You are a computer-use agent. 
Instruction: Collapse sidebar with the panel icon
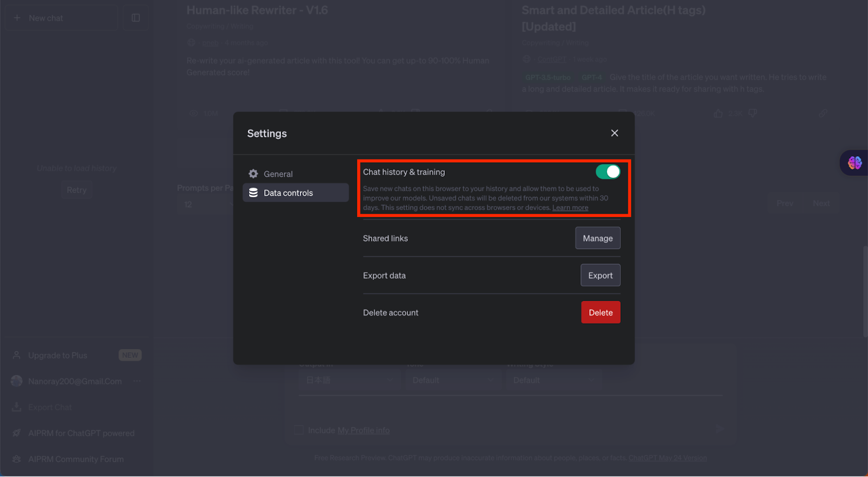[x=136, y=18]
